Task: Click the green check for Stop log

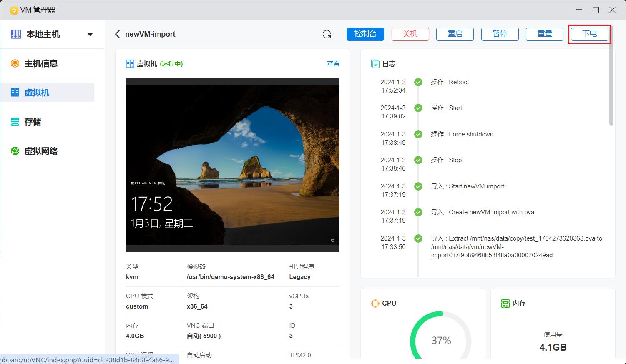Action: (x=418, y=160)
